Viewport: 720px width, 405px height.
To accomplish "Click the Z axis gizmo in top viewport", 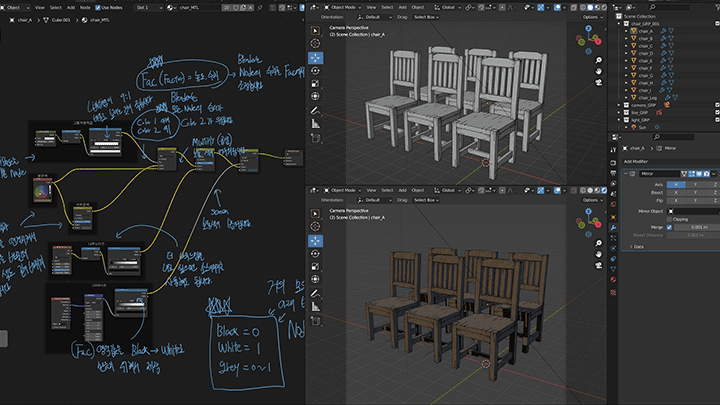I will point(589,28).
